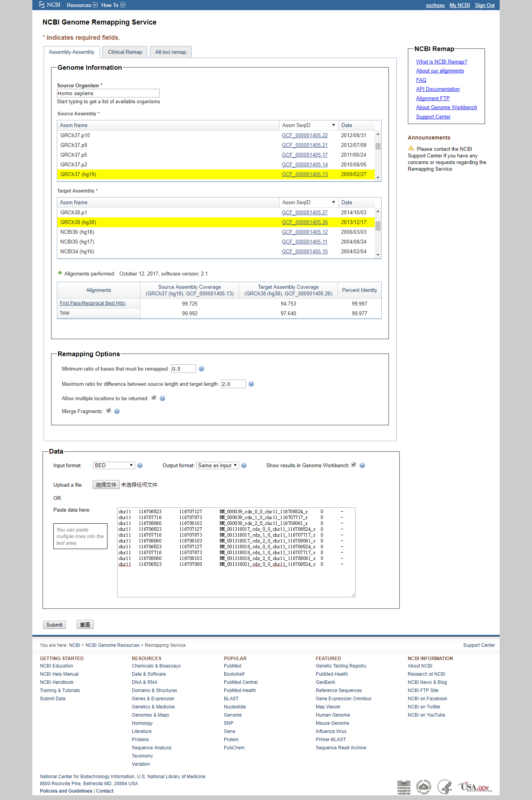Screen dimensions: 532x800
Task: Click the NCBI logo icon
Action: [x=49, y=5]
